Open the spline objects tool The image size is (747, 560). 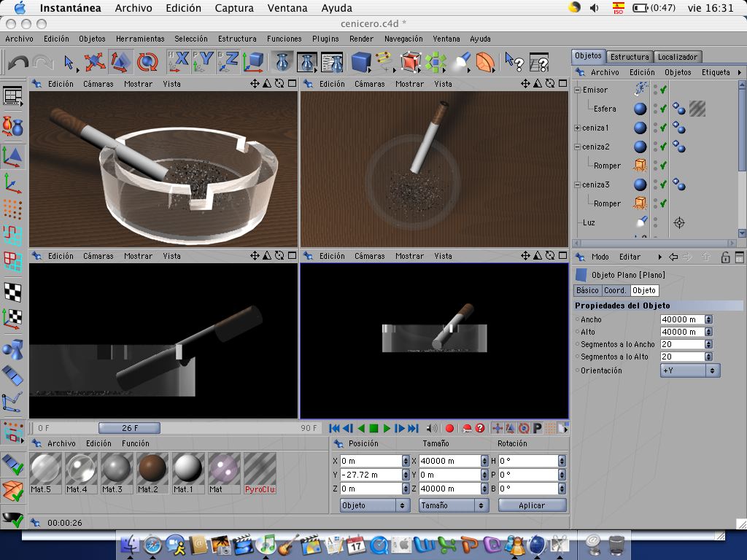pyautogui.click(x=384, y=62)
